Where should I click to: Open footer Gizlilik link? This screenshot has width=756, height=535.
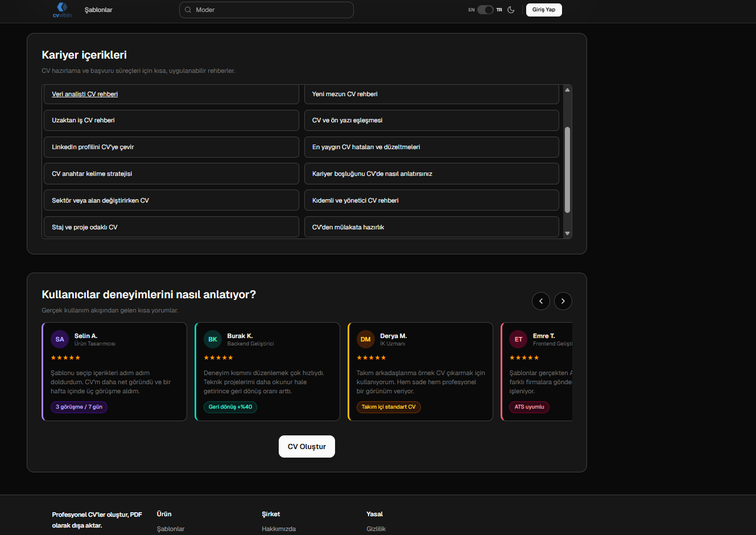(x=376, y=529)
